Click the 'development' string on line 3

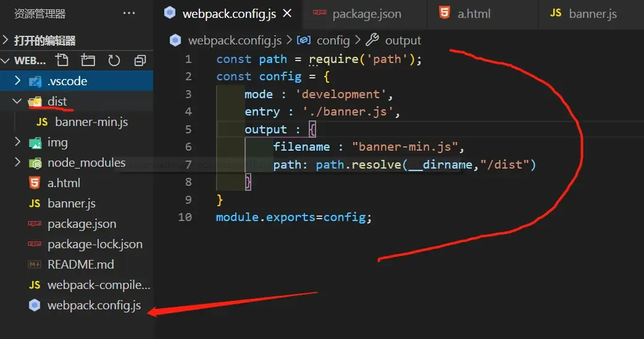pyautogui.click(x=340, y=94)
